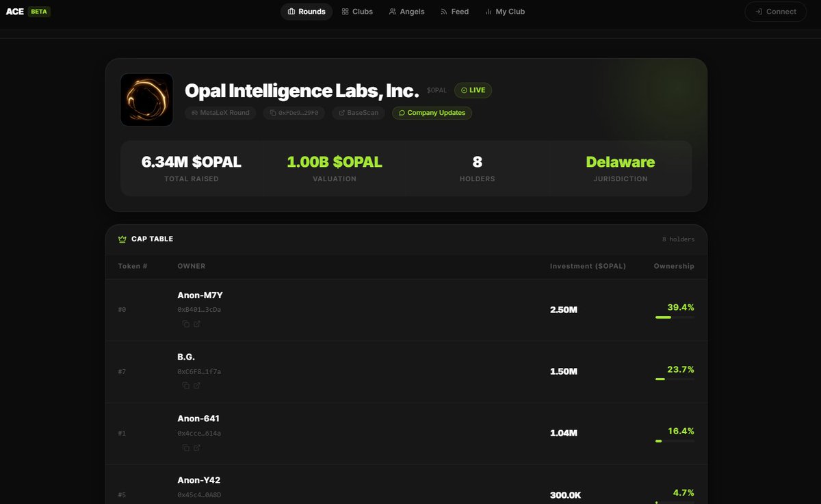Click the Delaware jurisdiction value
The image size is (821, 504).
coord(621,162)
